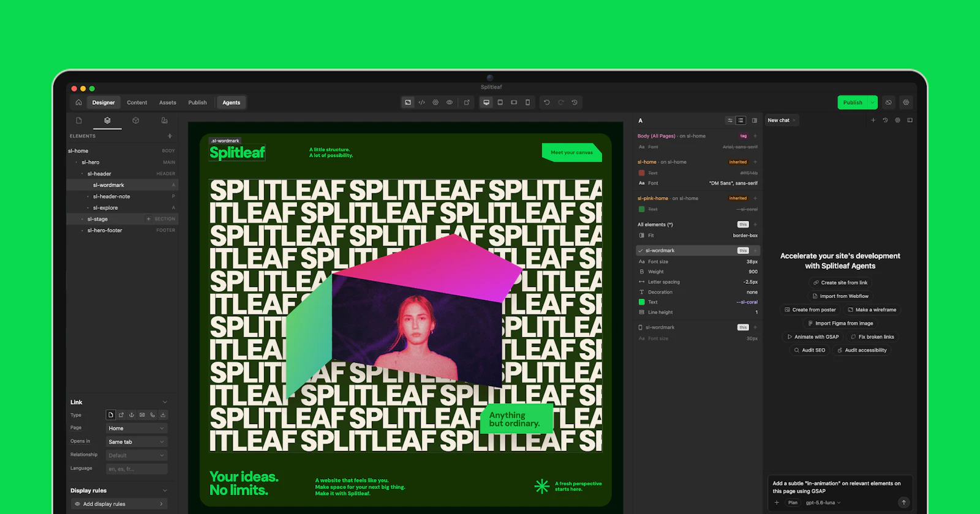Image resolution: width=980 pixels, height=514 pixels.
Task: Send the chat prompt with arrow button
Action: (903, 502)
